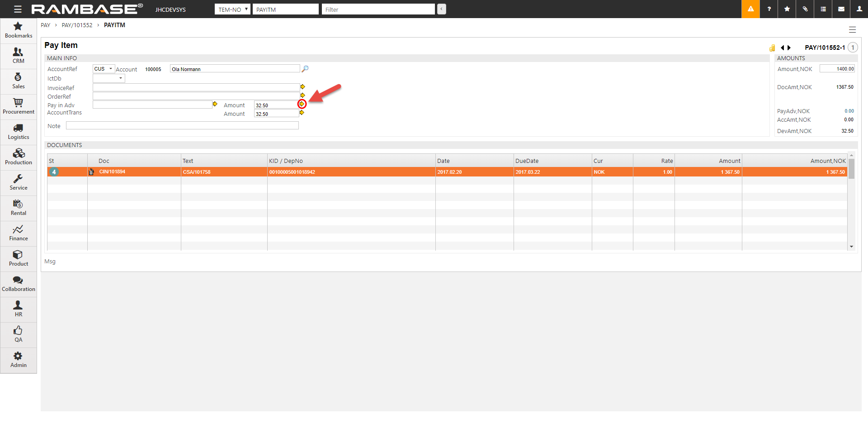The image size is (868, 424).
Task: Click the PAY/101552 breadcrumb link
Action: point(77,25)
